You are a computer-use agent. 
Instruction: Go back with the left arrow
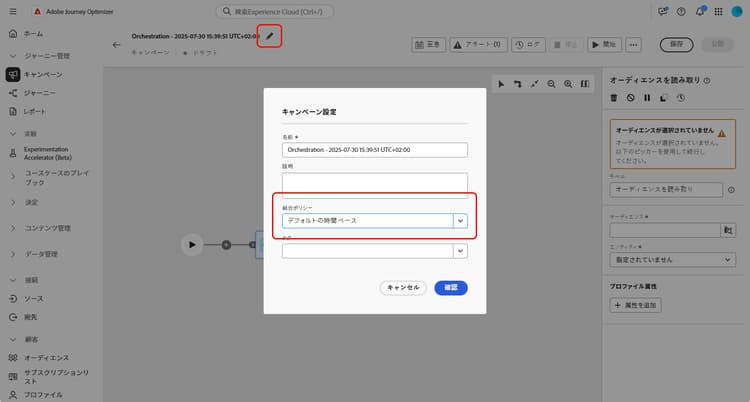116,45
